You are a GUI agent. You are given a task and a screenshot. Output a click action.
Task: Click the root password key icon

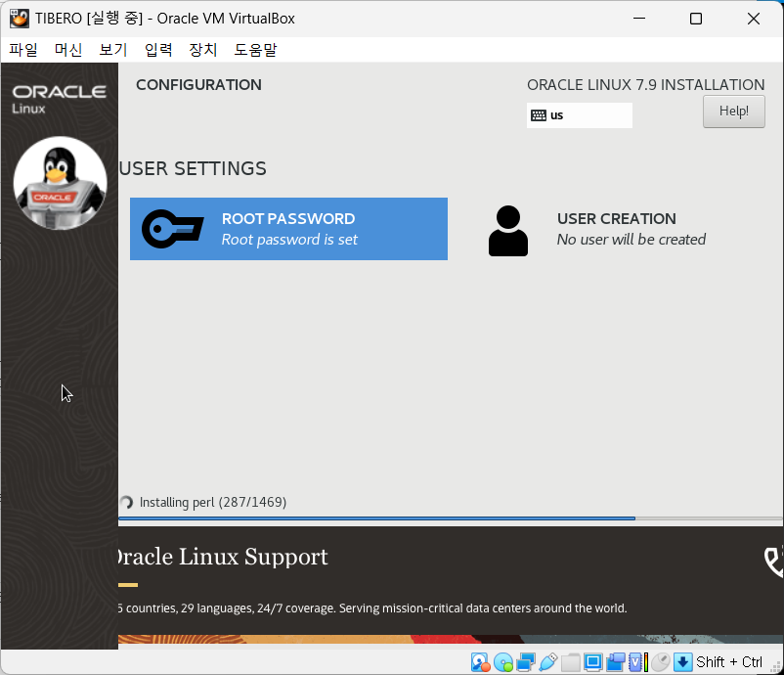(172, 229)
